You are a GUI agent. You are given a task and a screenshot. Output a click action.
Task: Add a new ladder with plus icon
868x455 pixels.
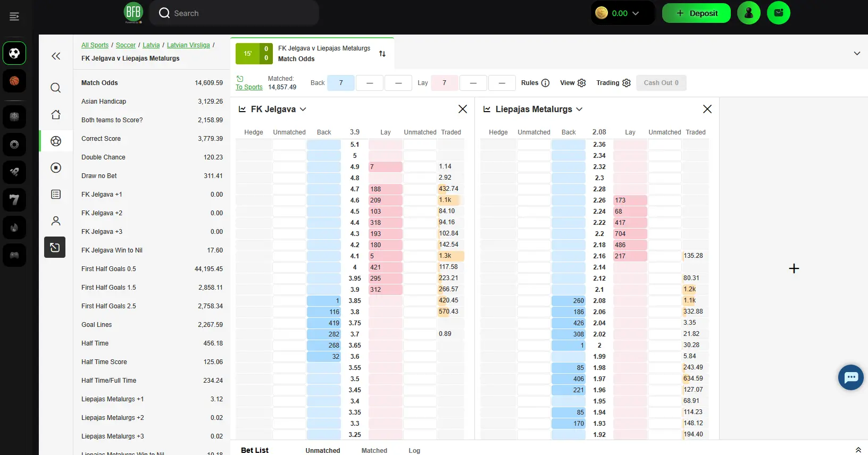point(794,268)
